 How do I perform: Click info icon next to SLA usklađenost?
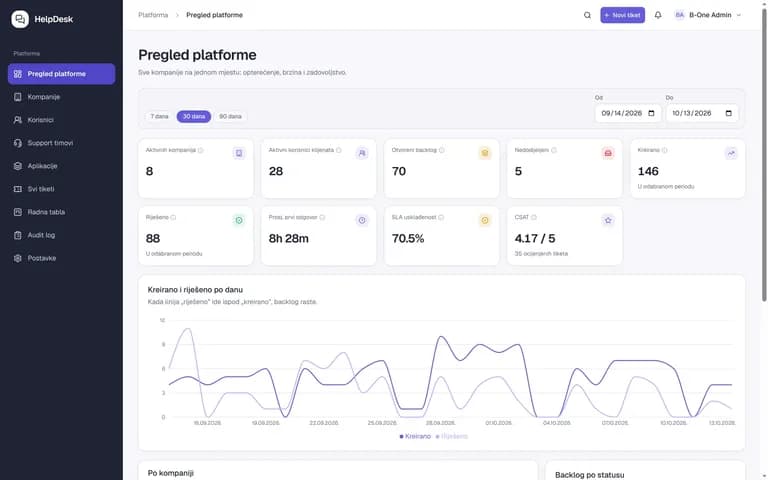coord(441,217)
